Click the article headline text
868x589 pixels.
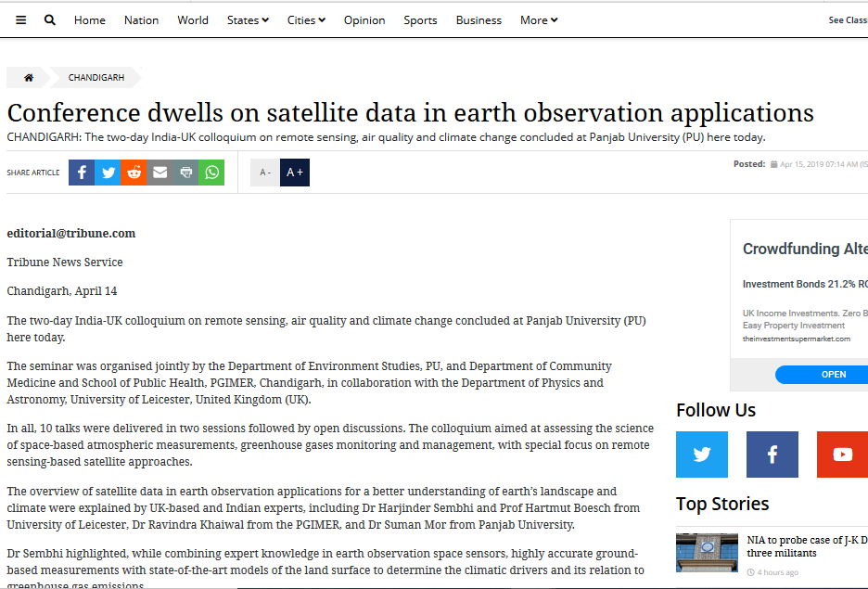(410, 113)
